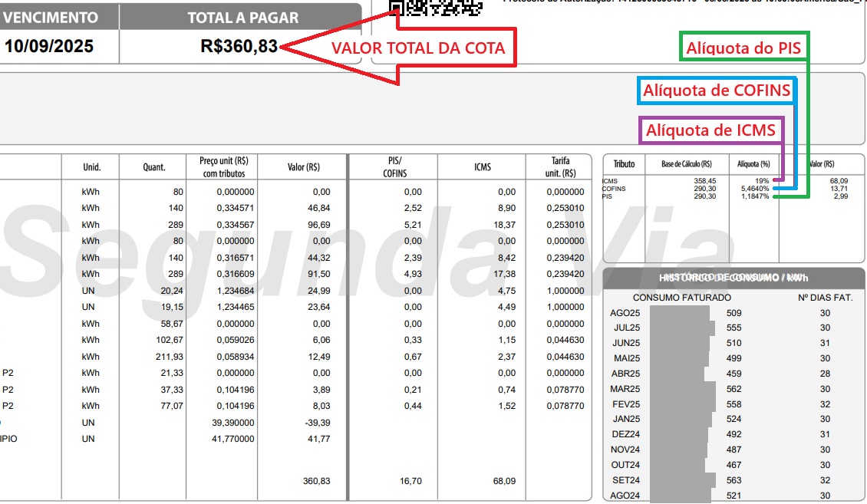
Task: Select the green Alíquota do PIS label
Action: pyautogui.click(x=743, y=49)
